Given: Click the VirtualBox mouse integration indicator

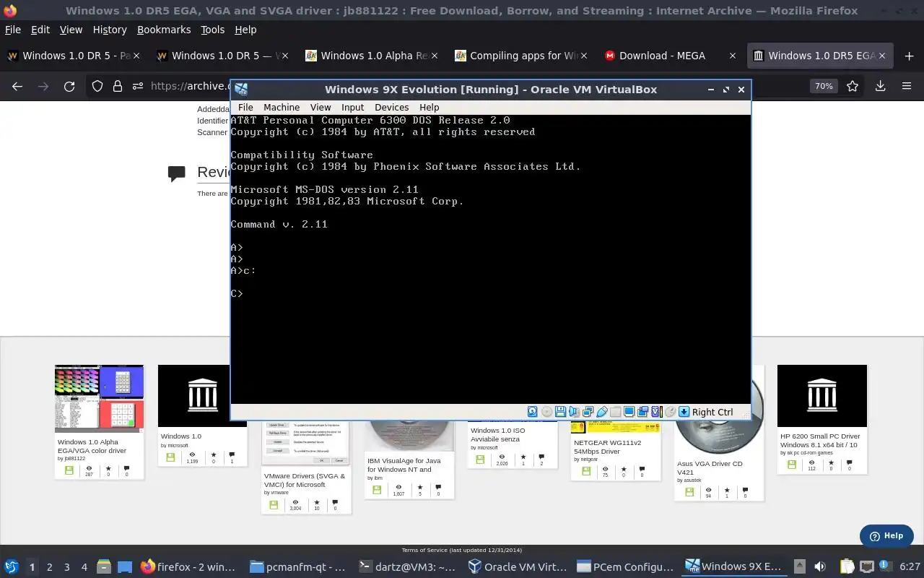Looking at the screenshot, I should [670, 412].
